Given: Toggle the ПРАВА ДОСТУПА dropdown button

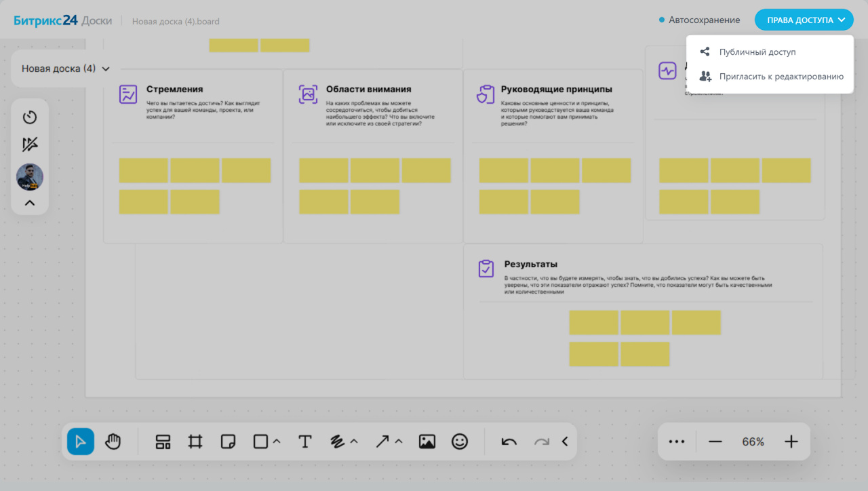Looking at the screenshot, I should pyautogui.click(x=804, y=20).
